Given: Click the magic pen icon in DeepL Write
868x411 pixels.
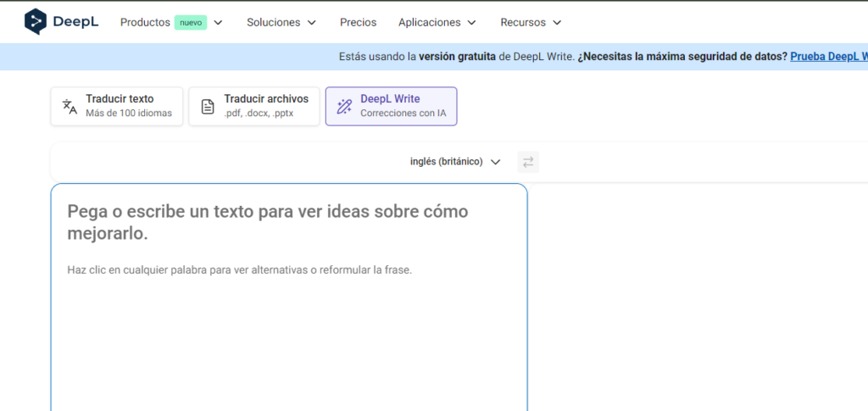Looking at the screenshot, I should (x=344, y=107).
